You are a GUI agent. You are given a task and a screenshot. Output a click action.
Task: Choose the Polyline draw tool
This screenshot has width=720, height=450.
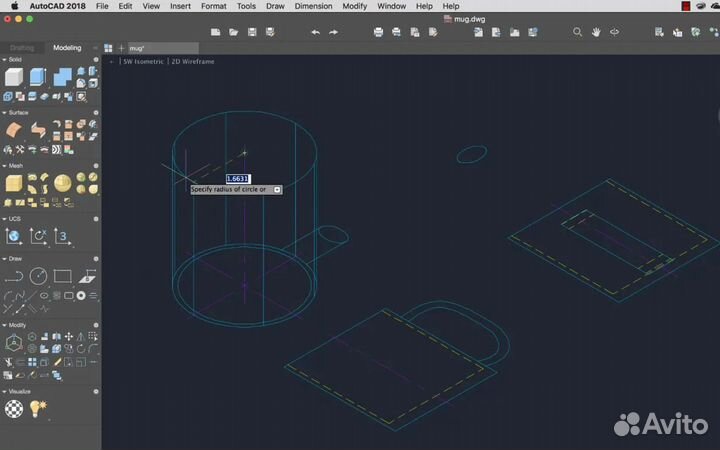[x=14, y=276]
